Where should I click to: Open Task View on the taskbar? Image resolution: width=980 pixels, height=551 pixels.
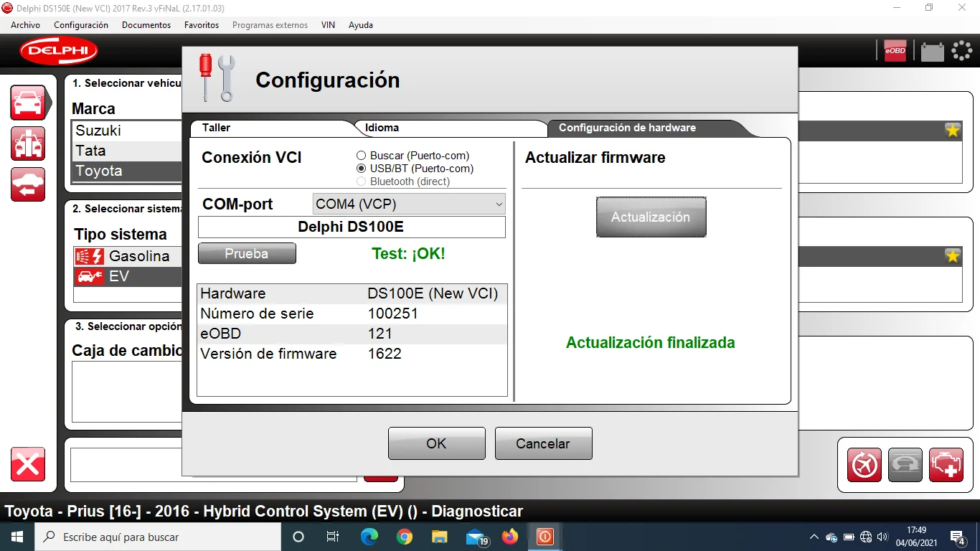[x=333, y=537]
